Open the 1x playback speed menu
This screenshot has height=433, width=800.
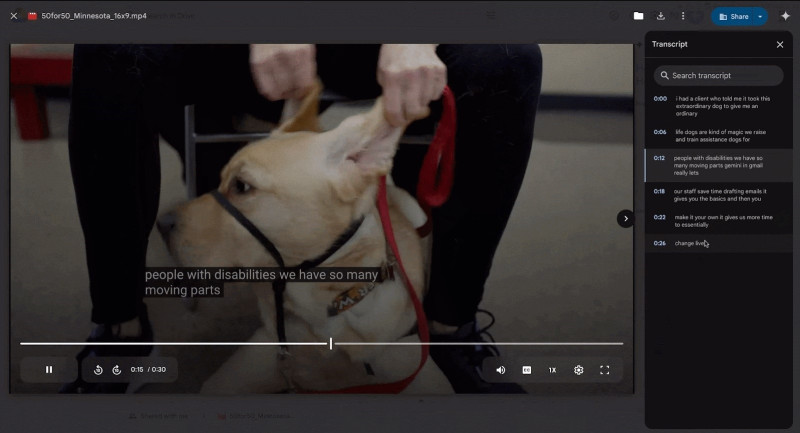(552, 370)
